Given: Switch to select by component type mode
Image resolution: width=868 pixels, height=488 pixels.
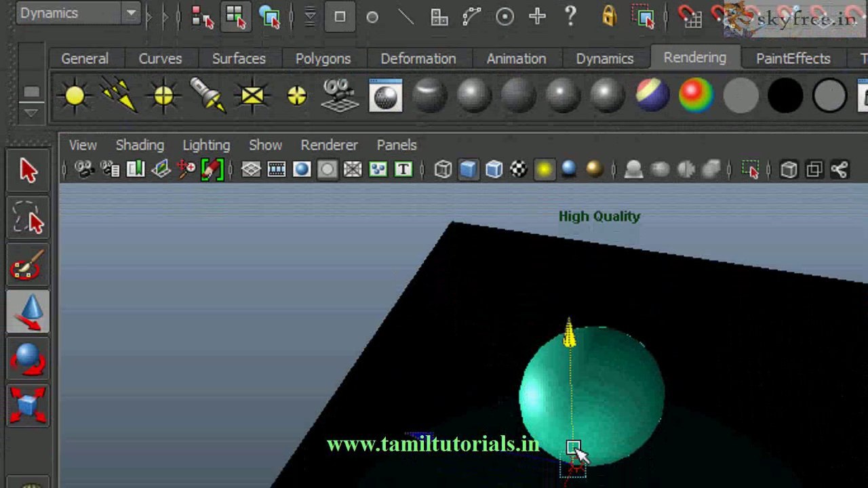Looking at the screenshot, I should point(269,17).
